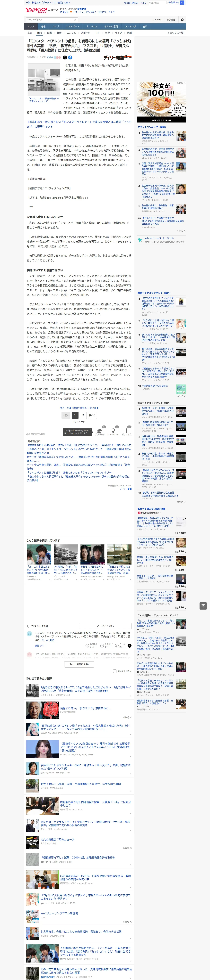Share the article on X
This screenshot has height=980, width=210.
point(65,57)
